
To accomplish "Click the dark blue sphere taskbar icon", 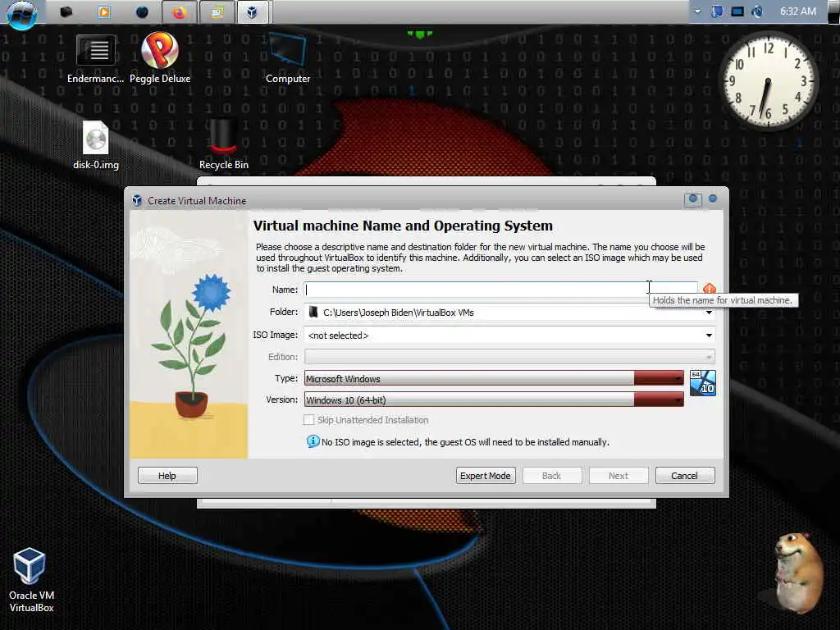I will (x=142, y=11).
